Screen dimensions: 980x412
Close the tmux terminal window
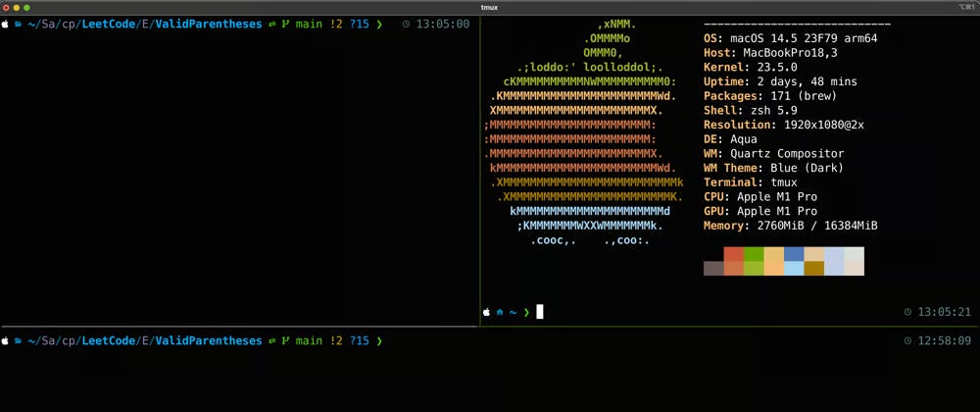(x=6, y=8)
